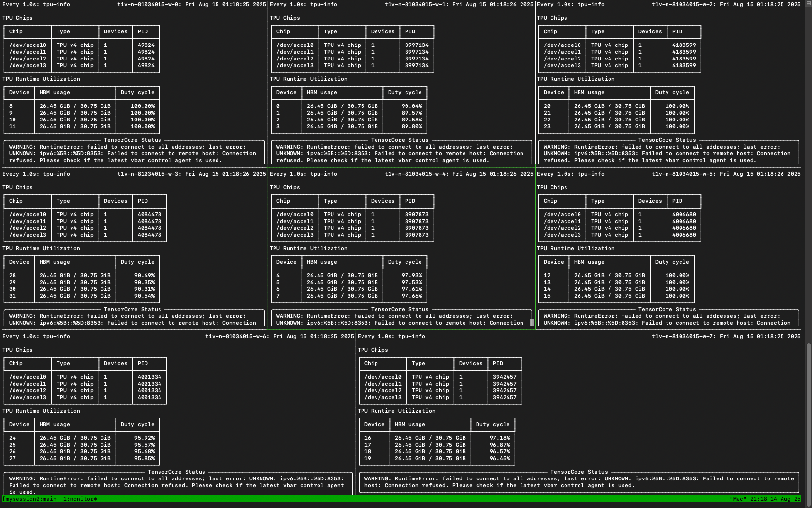
Task: Click HBM usage on the device 22 row
Action: (609, 120)
